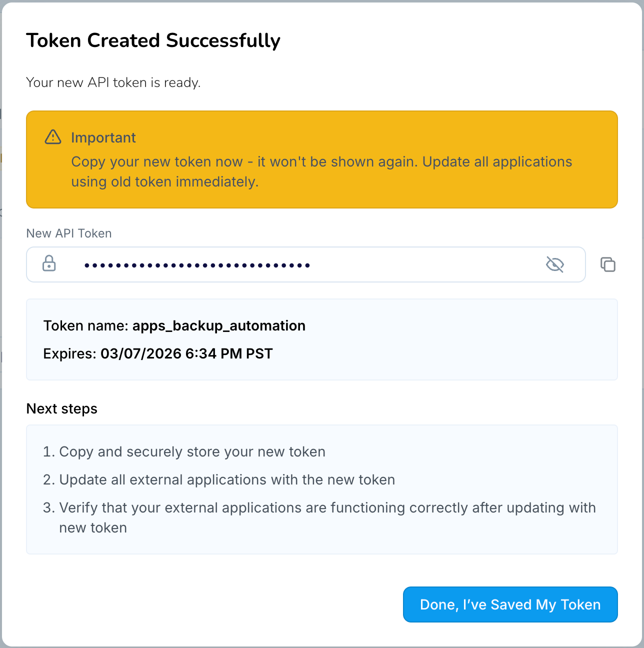This screenshot has height=648, width=644.
Task: Reveal the hidden API token value
Action: [x=554, y=264]
